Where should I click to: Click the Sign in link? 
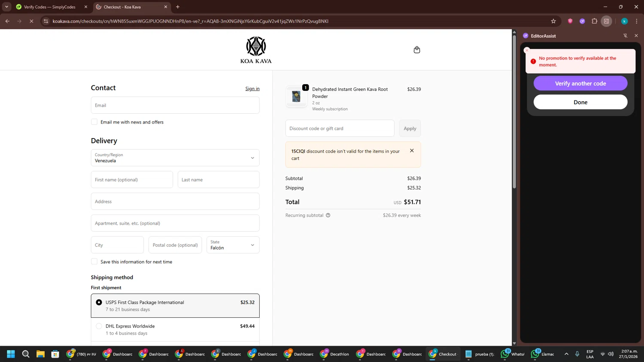(x=252, y=89)
